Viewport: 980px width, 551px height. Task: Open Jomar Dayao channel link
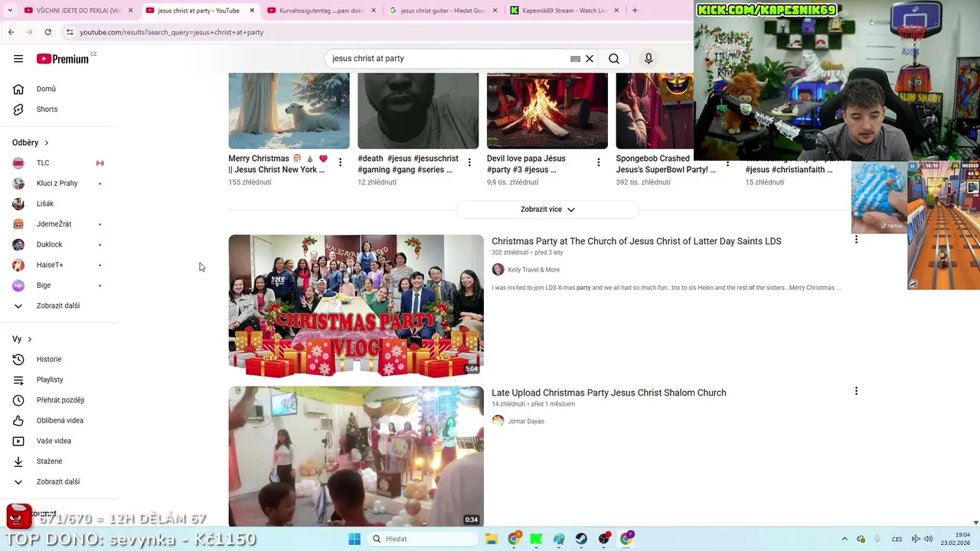point(526,422)
